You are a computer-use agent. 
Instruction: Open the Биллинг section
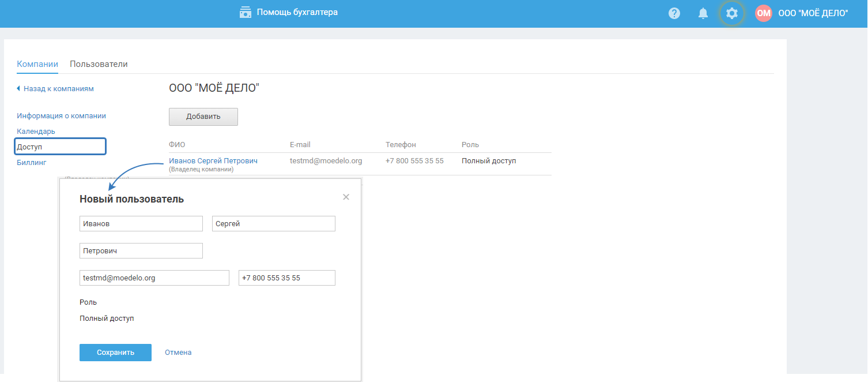coord(32,163)
